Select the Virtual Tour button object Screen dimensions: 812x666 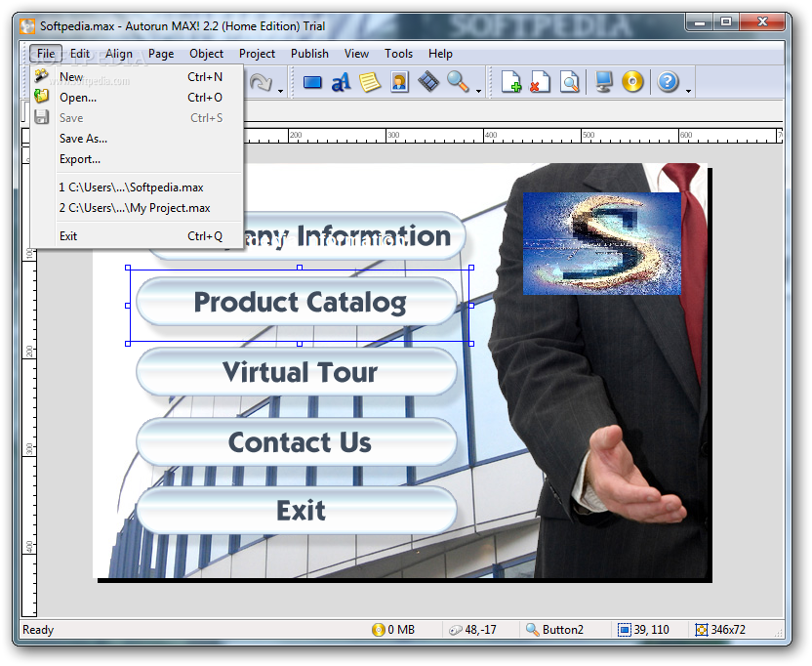pos(298,372)
